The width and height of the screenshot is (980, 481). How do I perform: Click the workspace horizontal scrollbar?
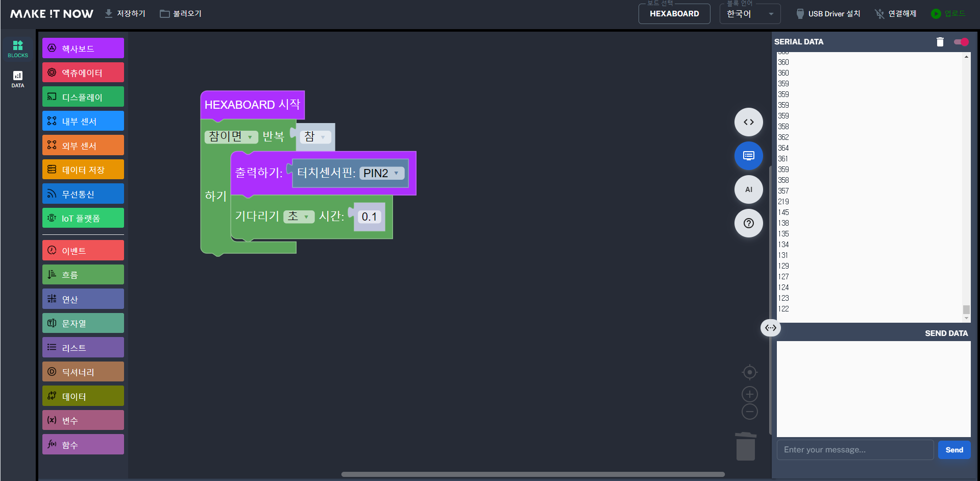click(533, 474)
